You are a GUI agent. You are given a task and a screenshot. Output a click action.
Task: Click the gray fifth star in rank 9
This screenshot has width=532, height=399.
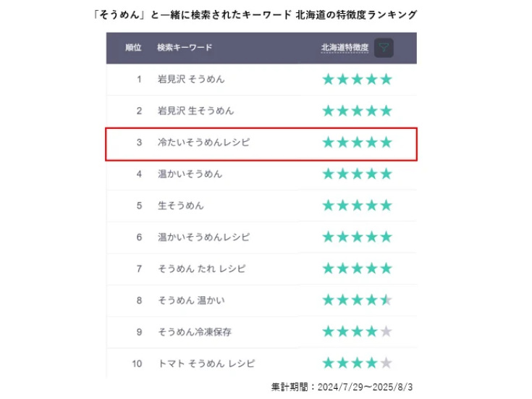coord(386,332)
